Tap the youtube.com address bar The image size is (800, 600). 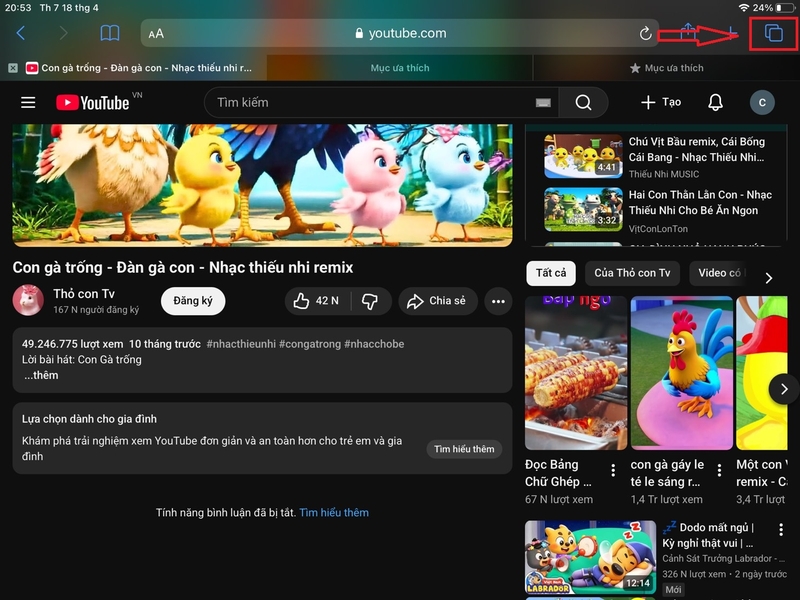tap(400, 33)
